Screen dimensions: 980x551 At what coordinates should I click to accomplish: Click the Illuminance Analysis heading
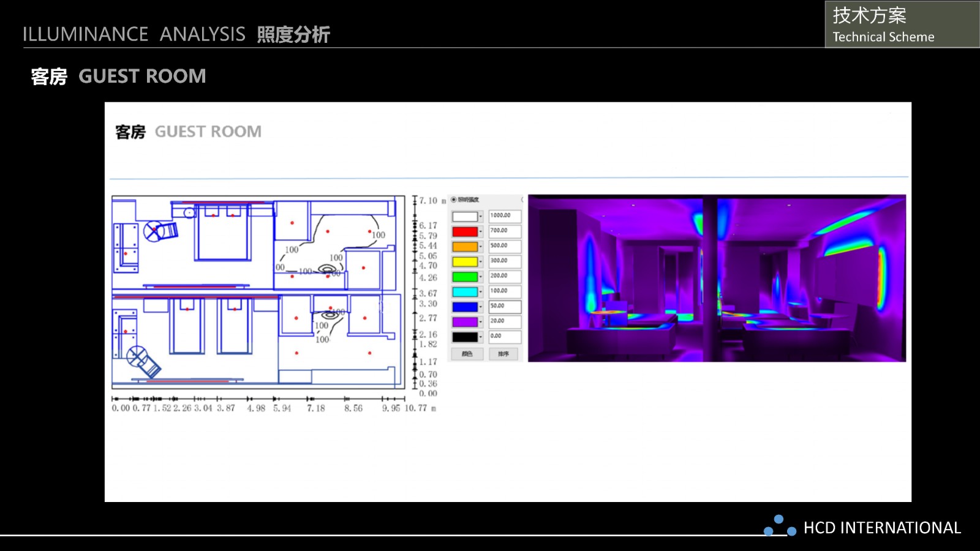coord(176,34)
